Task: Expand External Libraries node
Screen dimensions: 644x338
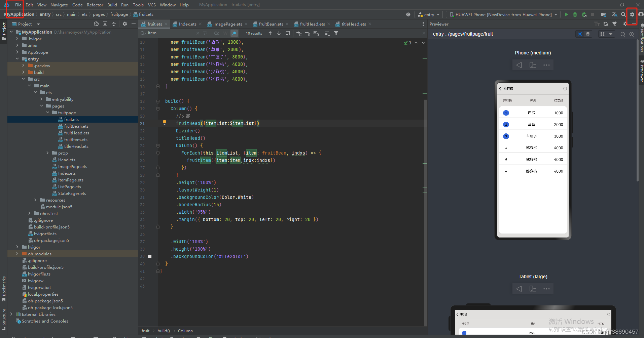Action: [x=11, y=314]
